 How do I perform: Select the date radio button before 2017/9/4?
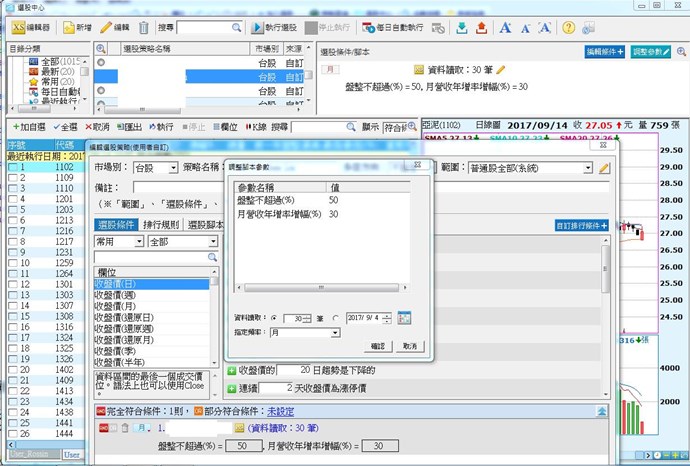(337, 318)
